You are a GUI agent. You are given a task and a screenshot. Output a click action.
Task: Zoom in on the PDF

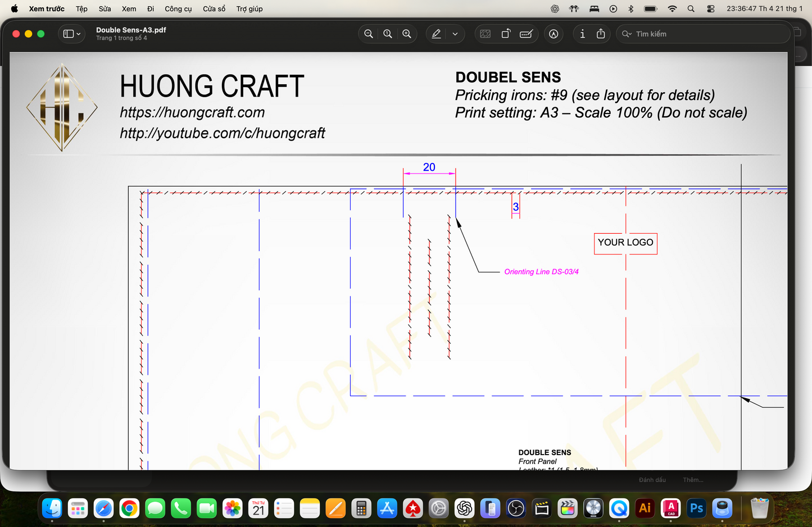tap(407, 34)
